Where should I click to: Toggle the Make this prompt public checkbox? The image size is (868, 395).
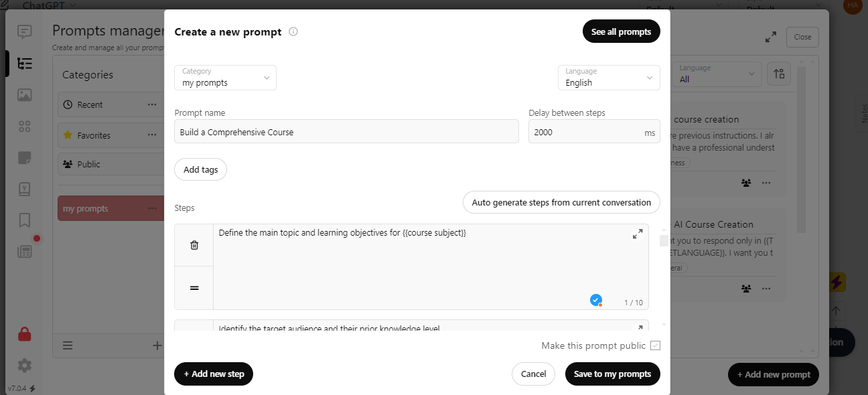coord(656,345)
